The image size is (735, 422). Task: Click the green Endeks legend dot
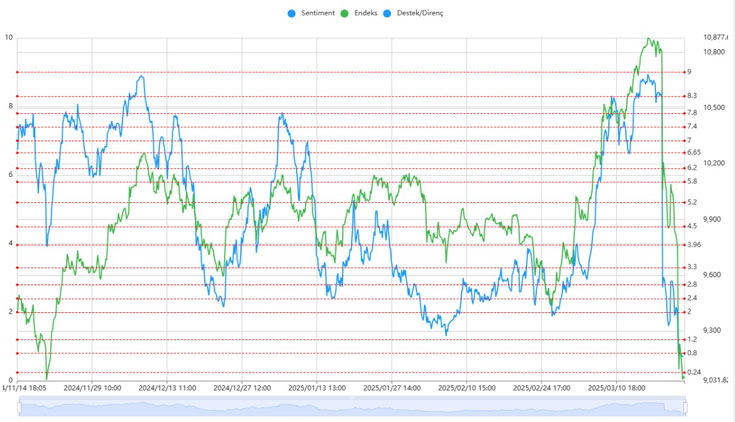pos(346,13)
